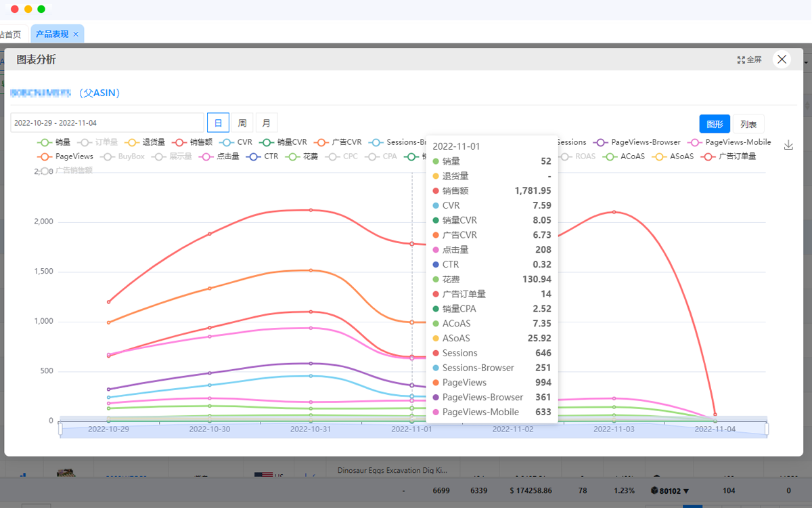Enable the 广告销售额 legend series
Screen dimensions: 812x508
pos(64,171)
